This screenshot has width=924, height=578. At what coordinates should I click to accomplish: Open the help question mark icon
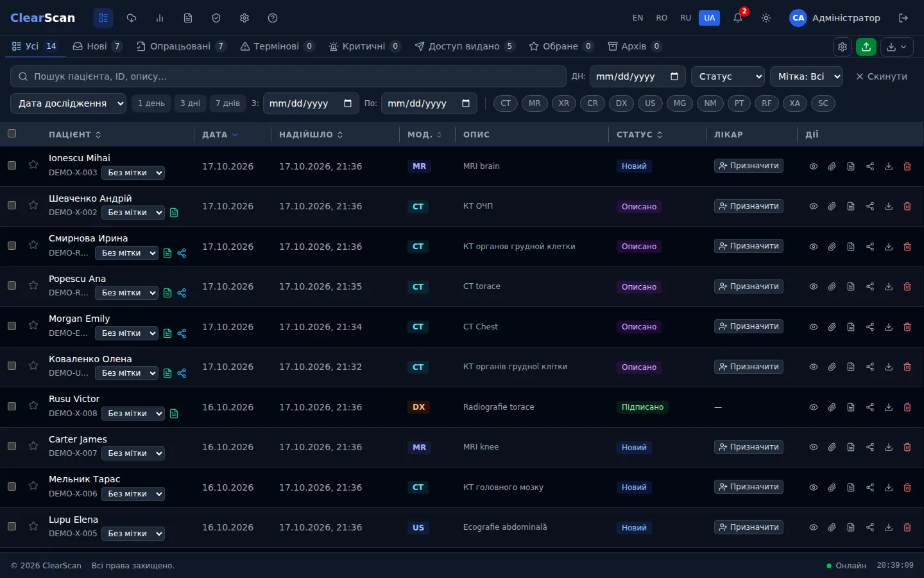pyautogui.click(x=273, y=18)
